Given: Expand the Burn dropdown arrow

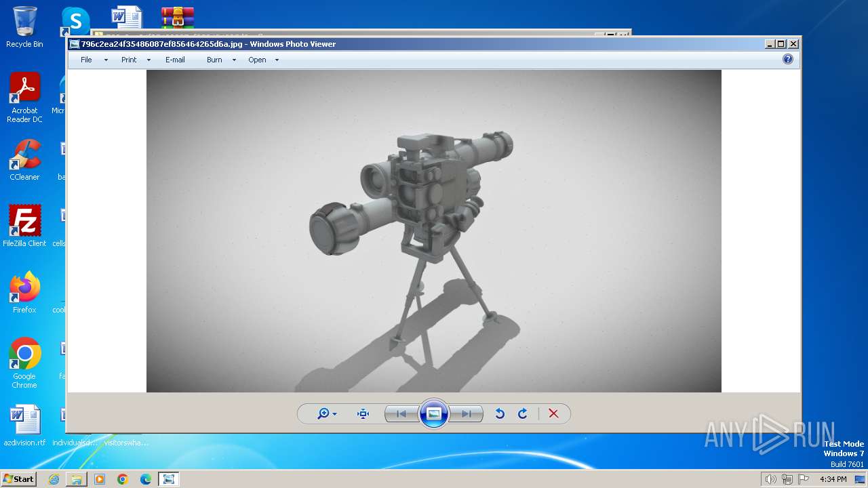Looking at the screenshot, I should pos(234,60).
